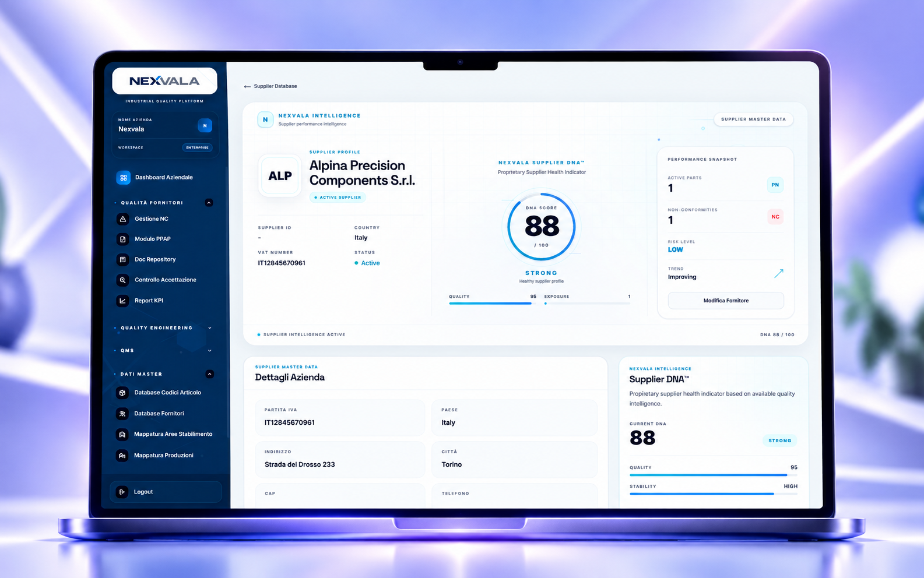Click the Indirizzo field Strada del Drosso 233
924x578 pixels.
[340, 460]
